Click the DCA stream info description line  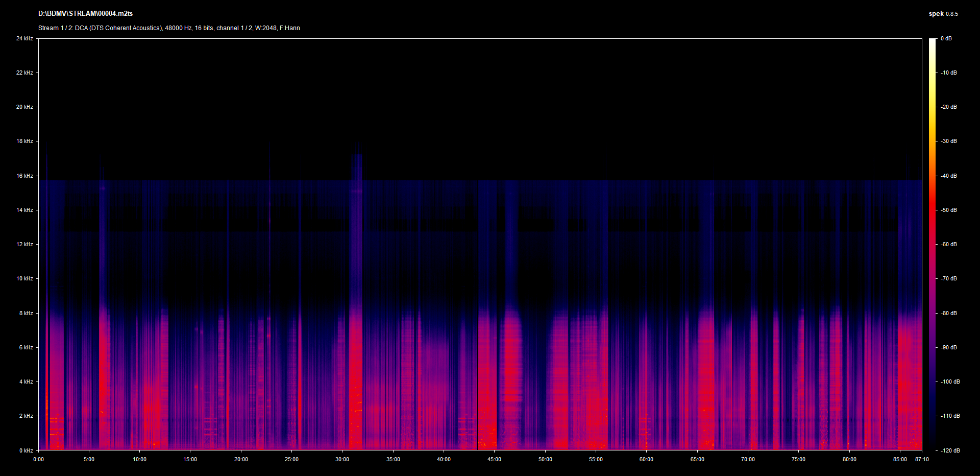pos(169,28)
